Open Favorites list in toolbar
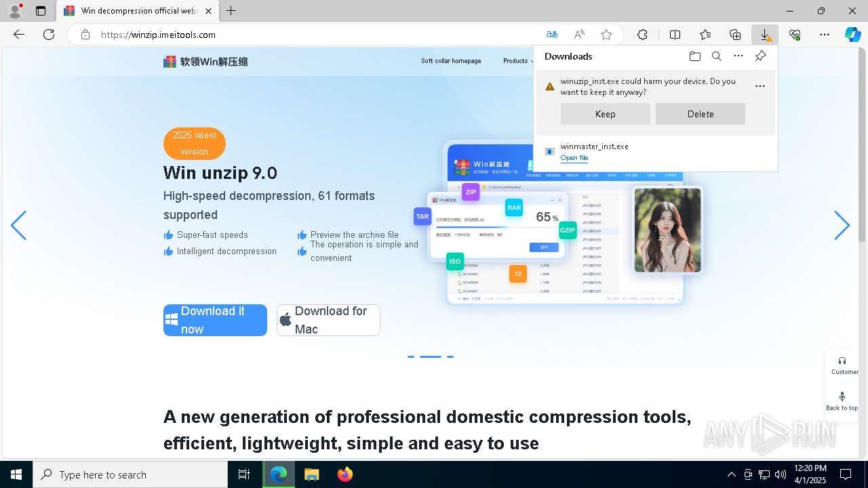This screenshot has width=868, height=488. click(x=705, y=35)
